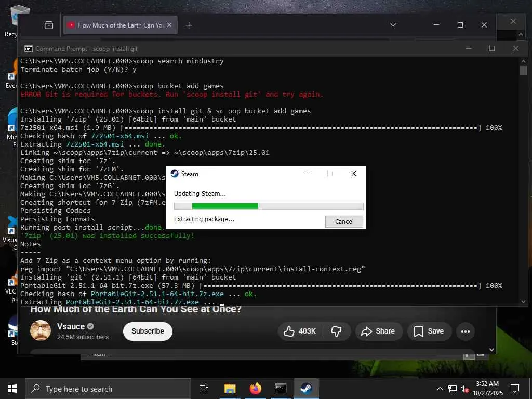This screenshot has height=399, width=532.
Task: Click the Steam logo in the update dialog
Action: [175, 174]
